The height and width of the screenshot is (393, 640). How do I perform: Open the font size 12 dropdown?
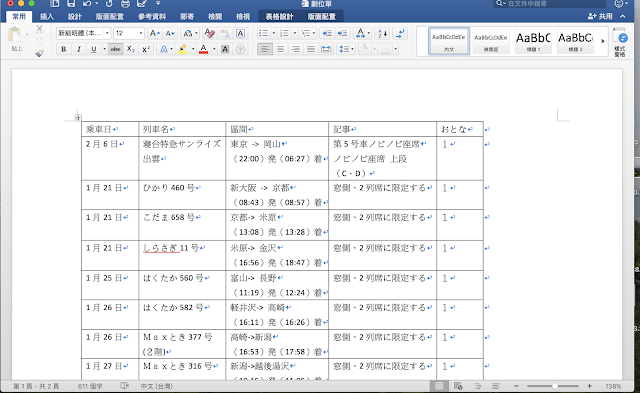[x=140, y=33]
